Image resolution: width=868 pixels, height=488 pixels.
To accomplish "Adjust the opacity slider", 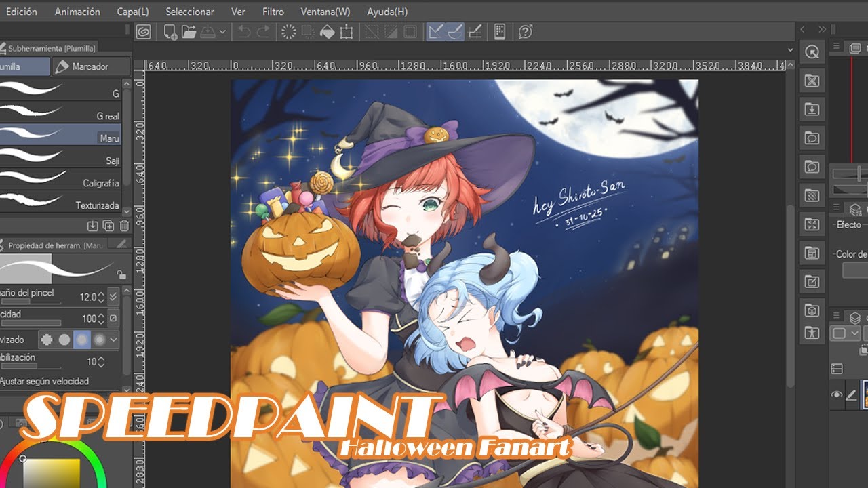I will pos(30,323).
